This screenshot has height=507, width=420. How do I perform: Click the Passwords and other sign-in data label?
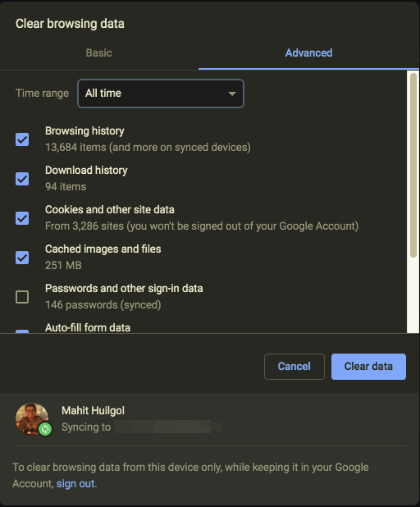coord(124,288)
